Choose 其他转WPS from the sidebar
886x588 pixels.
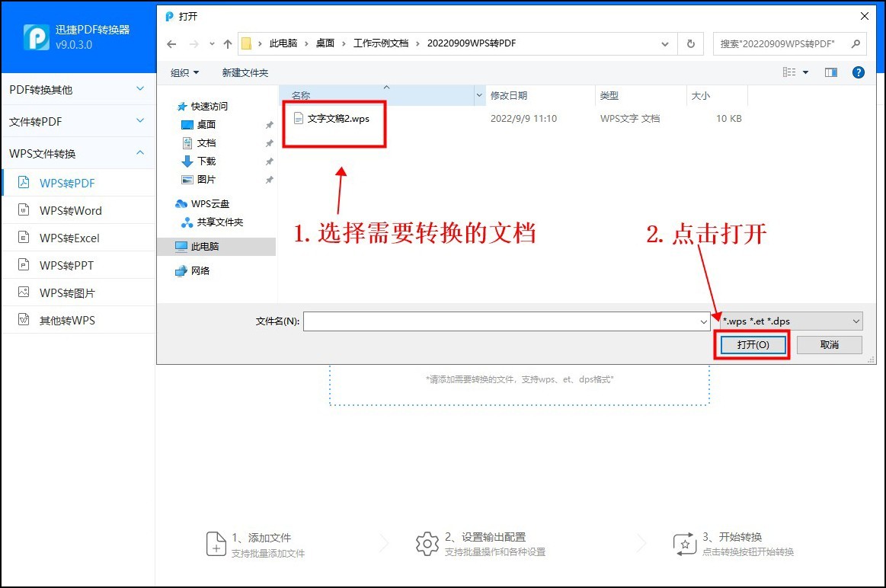[x=69, y=320]
